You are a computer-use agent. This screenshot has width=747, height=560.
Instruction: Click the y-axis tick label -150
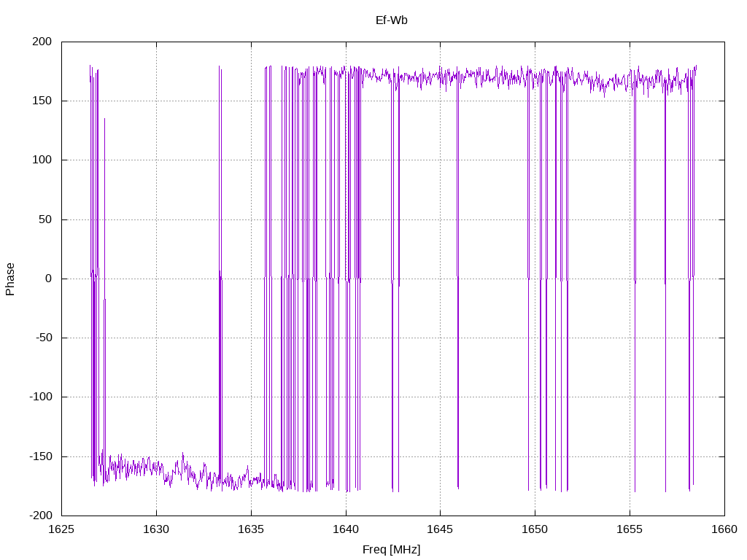pos(41,456)
